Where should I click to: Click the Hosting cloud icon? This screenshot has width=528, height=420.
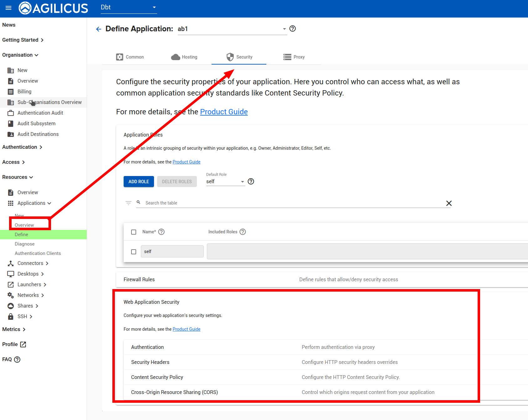point(176,57)
